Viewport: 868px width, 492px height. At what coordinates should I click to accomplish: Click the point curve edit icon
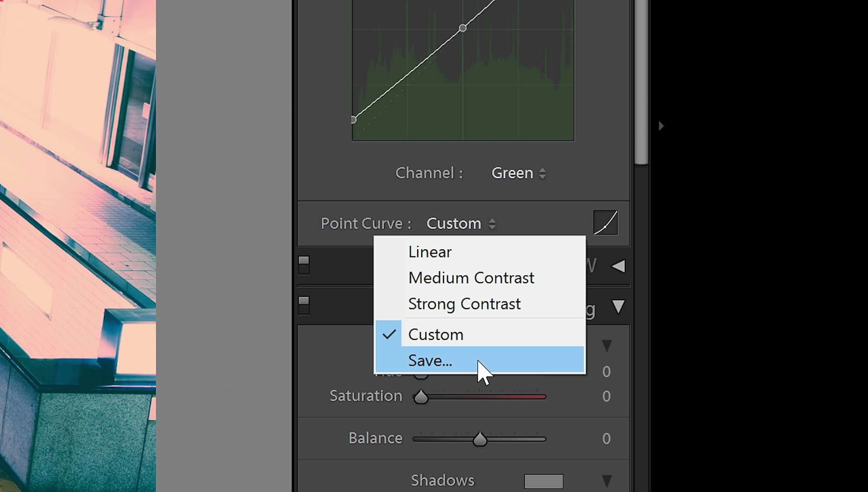pos(605,223)
